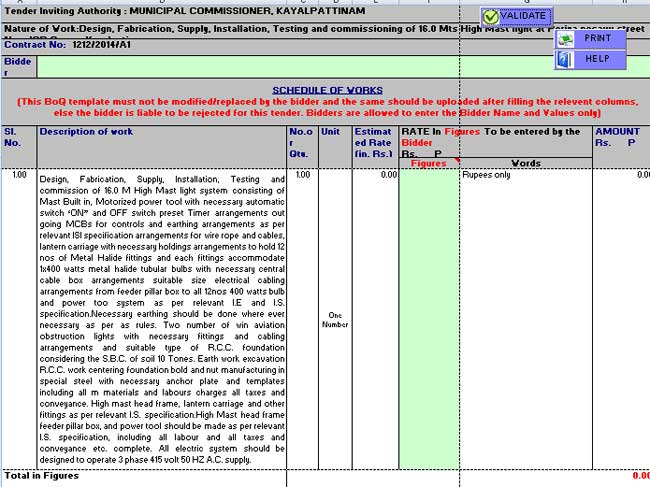Image resolution: width=650 pixels, height=487 pixels.
Task: Click the help book icon
Action: pos(565,60)
